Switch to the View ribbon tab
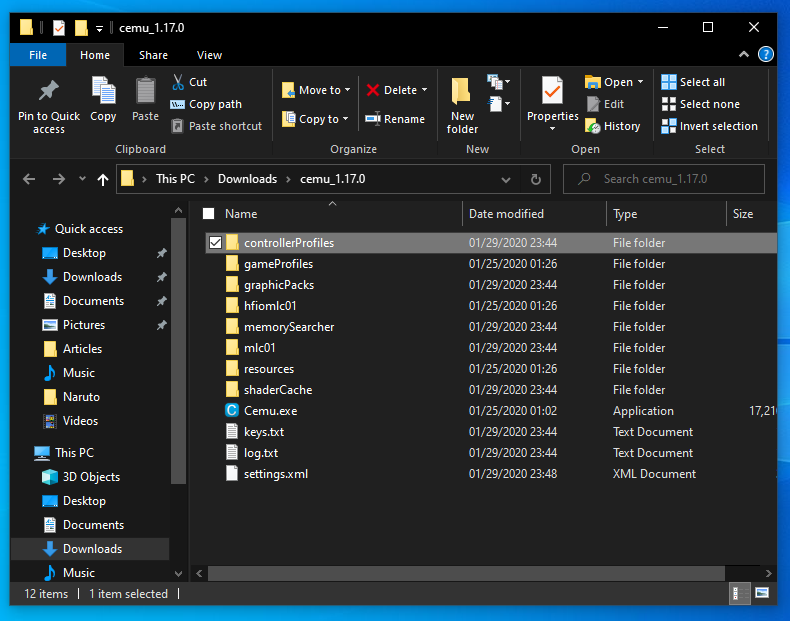Viewport: 790px width, 621px height. coord(209,55)
